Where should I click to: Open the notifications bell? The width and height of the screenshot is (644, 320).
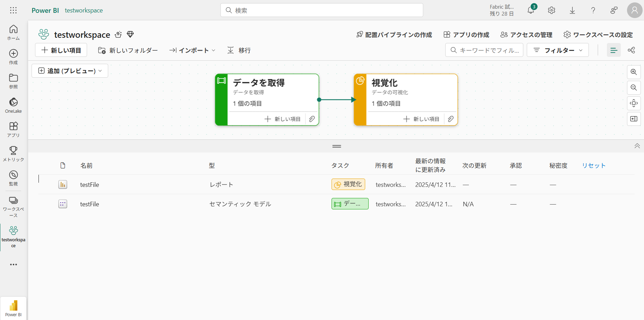click(531, 10)
